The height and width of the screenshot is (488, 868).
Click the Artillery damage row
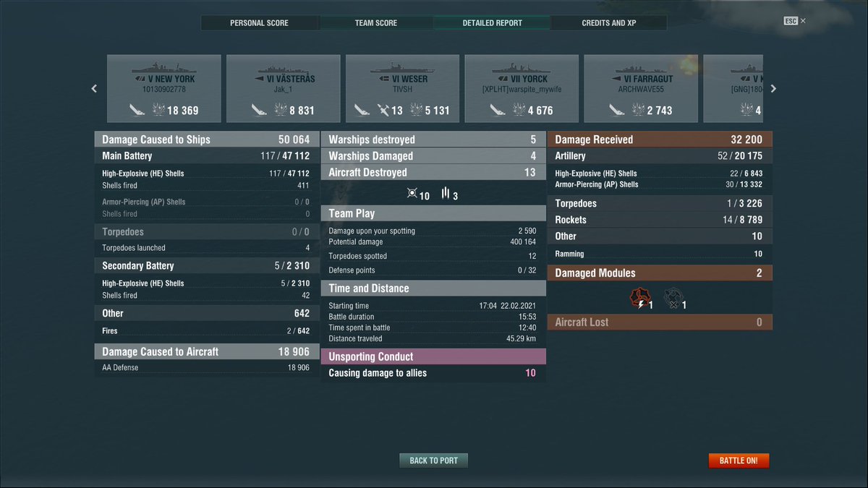[660, 156]
